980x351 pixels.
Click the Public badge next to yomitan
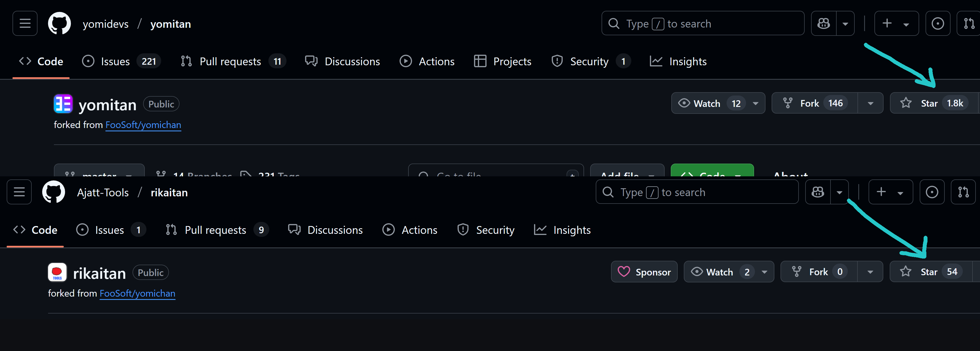[x=161, y=104]
